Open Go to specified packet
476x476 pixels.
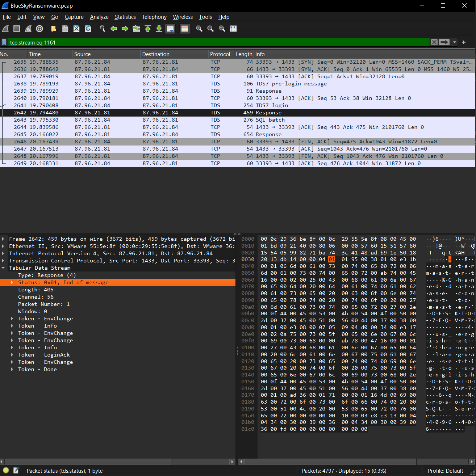tap(136, 29)
